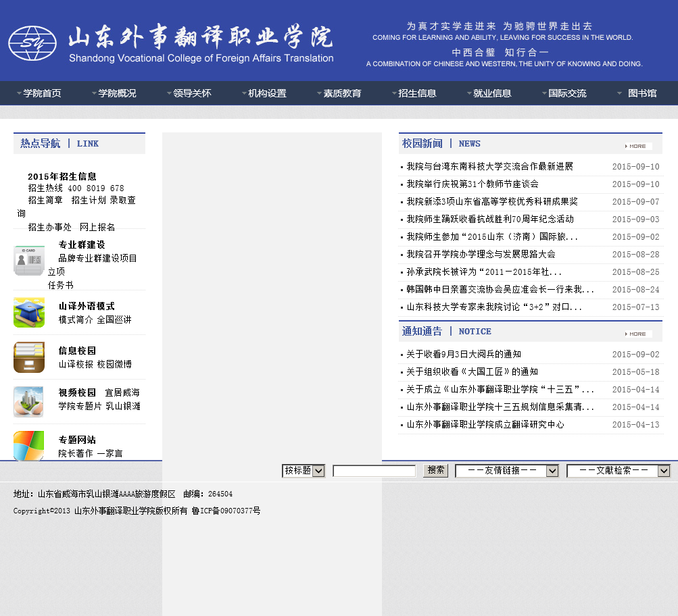Image resolution: width=678 pixels, height=616 pixels.
Task: Click the 山译校报 link
Action: pos(76,364)
